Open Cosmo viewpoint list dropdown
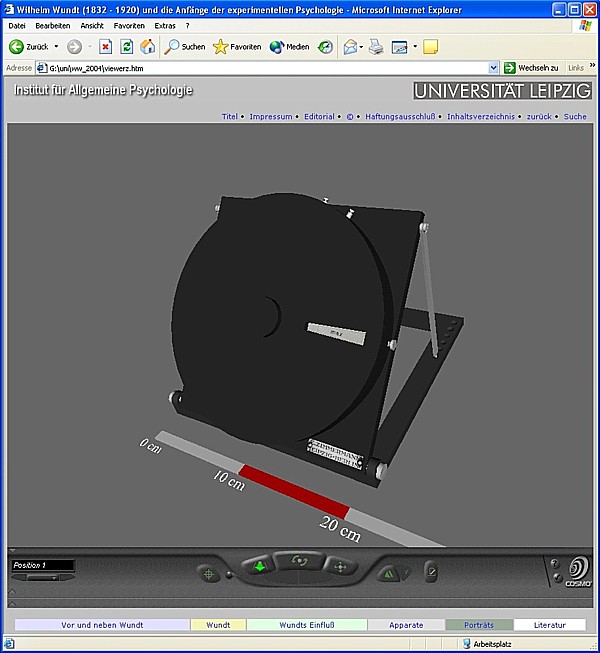The width and height of the screenshot is (600, 653). click(x=43, y=578)
